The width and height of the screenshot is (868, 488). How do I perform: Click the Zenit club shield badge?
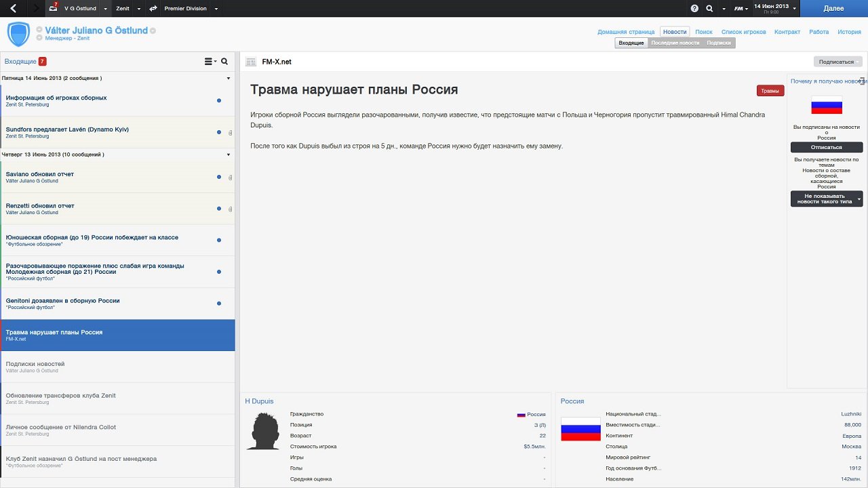18,34
